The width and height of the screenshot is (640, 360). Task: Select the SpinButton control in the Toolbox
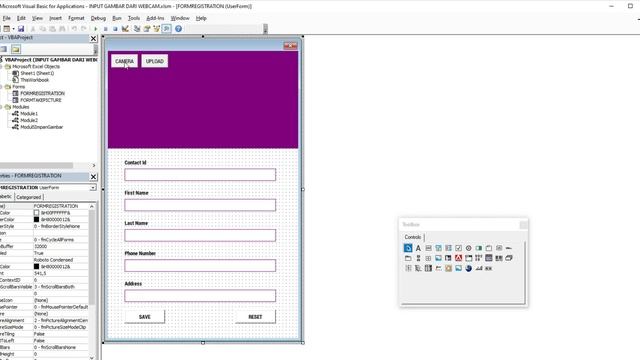(x=428, y=258)
